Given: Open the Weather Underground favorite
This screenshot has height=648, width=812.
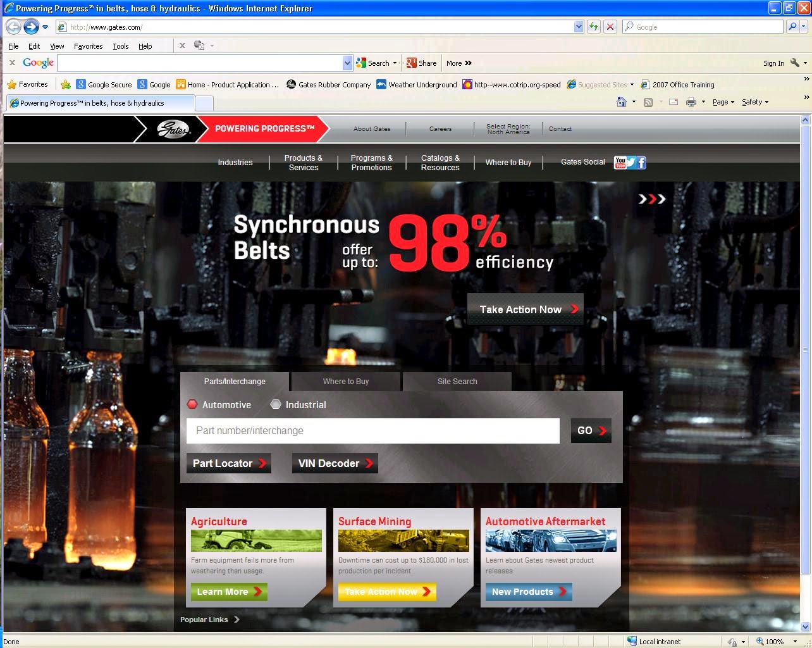Looking at the screenshot, I should coord(417,84).
